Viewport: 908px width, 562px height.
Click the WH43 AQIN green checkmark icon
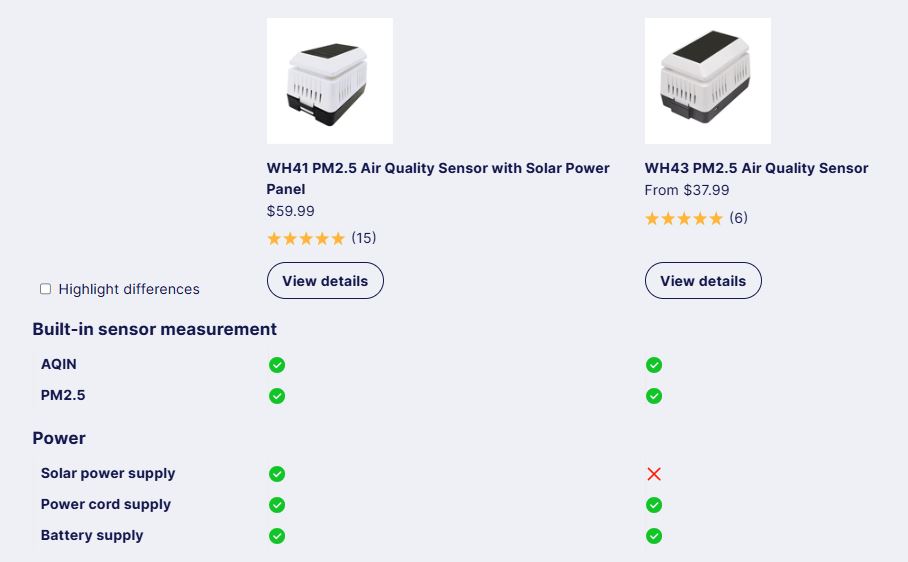click(654, 365)
